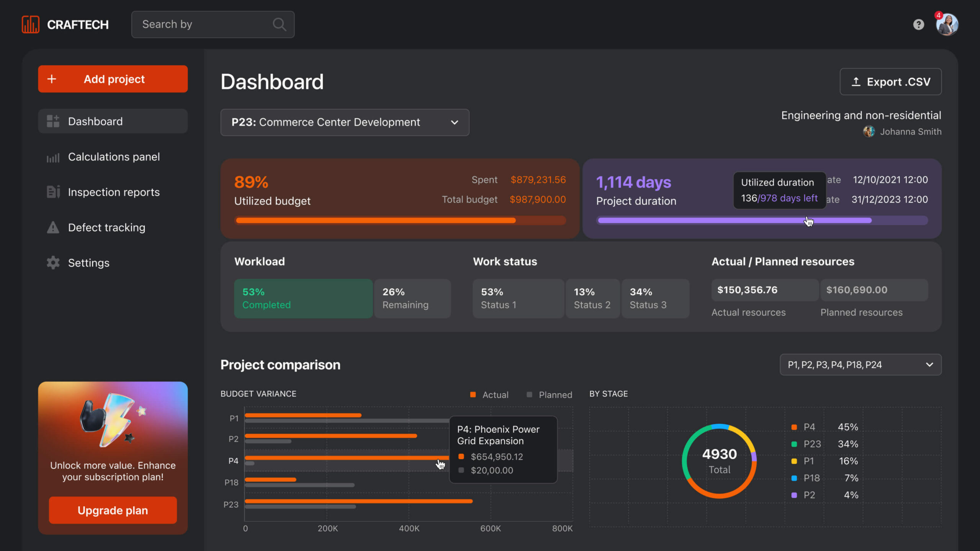Toggle the Actual legend in Budget Variance

(x=489, y=395)
